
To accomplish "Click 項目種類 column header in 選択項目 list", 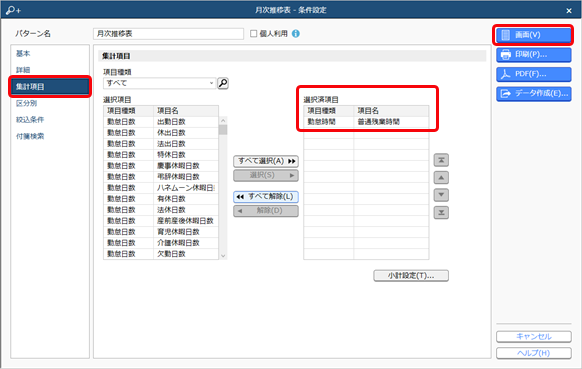I will click(128, 111).
